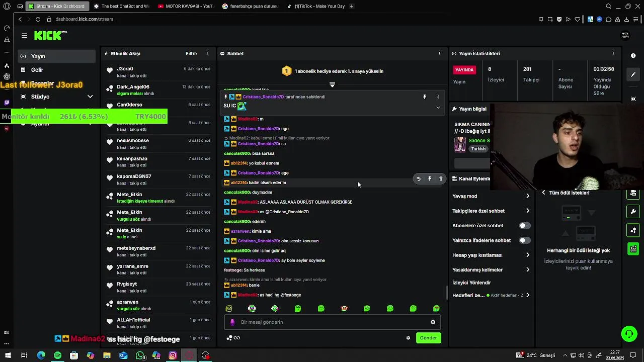
Task: Open the Filtre dropdown in activity feed
Action: (191, 54)
